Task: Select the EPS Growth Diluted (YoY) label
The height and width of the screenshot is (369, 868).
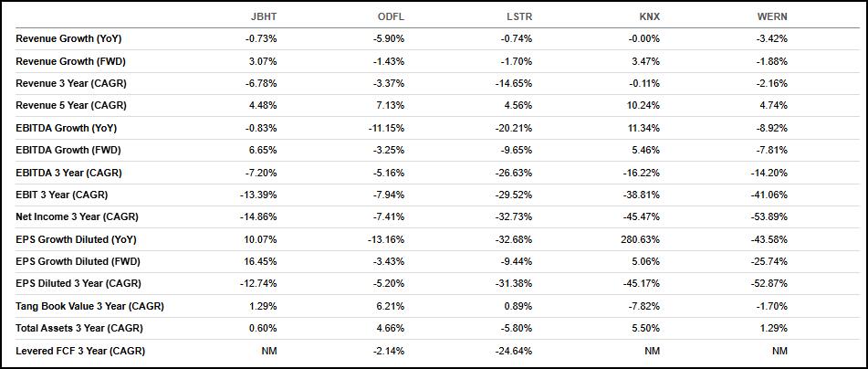Action: 76,239
